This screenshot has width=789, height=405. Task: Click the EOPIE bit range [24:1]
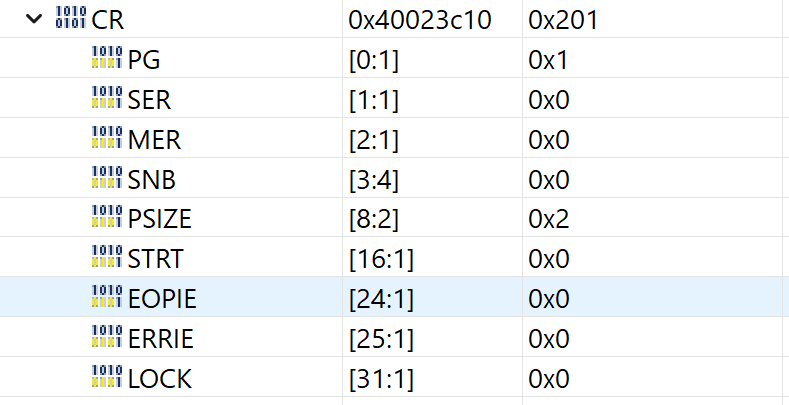point(381,299)
